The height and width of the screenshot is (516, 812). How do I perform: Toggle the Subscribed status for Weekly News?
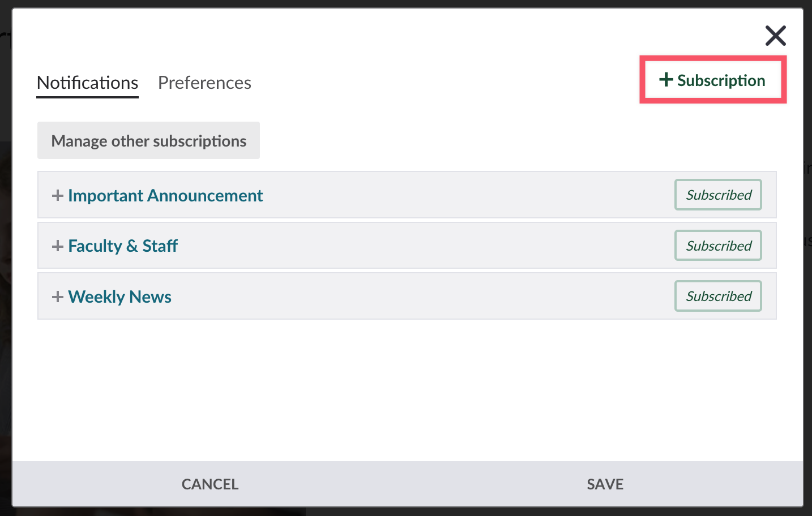[717, 296]
